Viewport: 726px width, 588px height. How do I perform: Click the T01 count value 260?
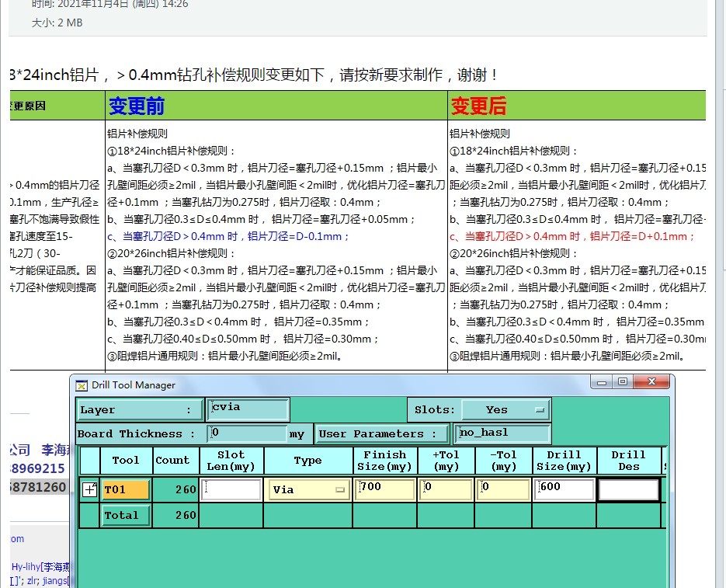click(x=186, y=490)
